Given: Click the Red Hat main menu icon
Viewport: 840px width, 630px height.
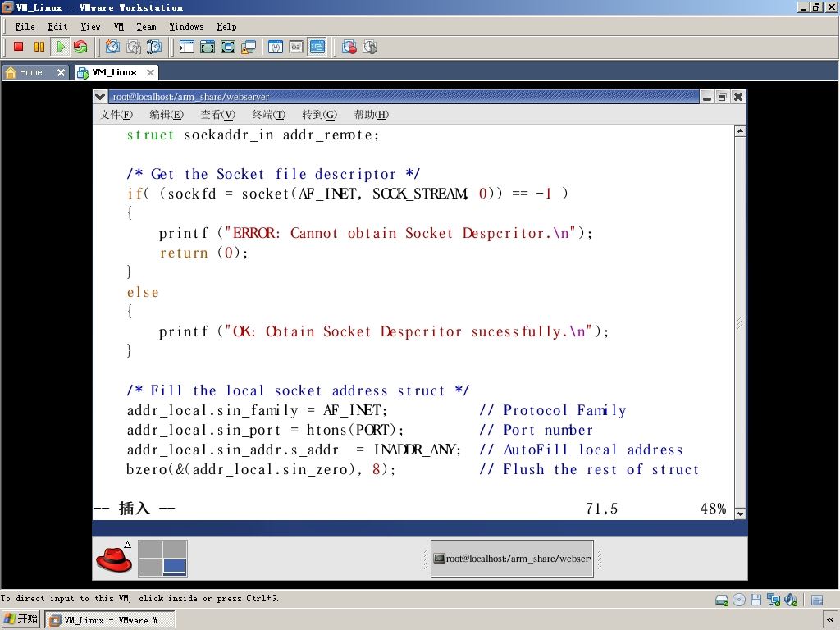Looking at the screenshot, I should (x=114, y=559).
